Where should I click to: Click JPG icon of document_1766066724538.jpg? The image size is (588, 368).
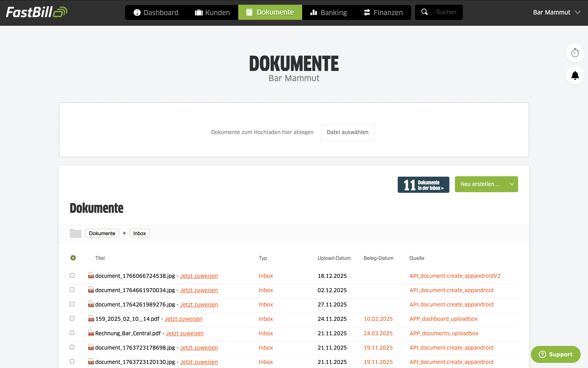click(91, 276)
